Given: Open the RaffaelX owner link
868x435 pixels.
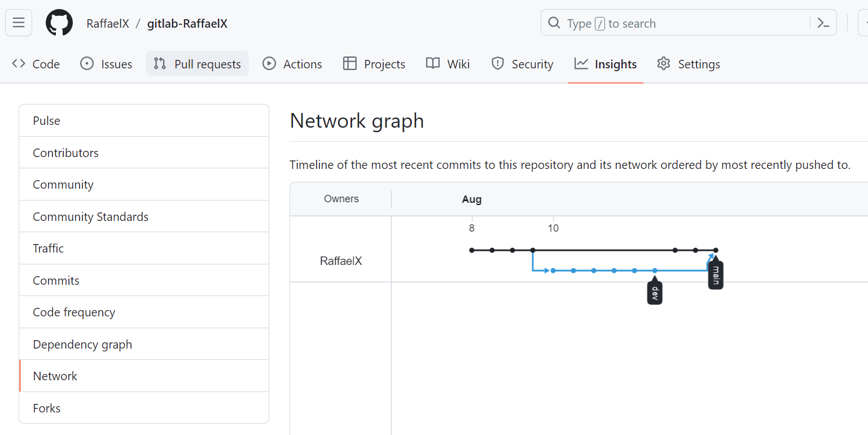Looking at the screenshot, I should 108,24.
